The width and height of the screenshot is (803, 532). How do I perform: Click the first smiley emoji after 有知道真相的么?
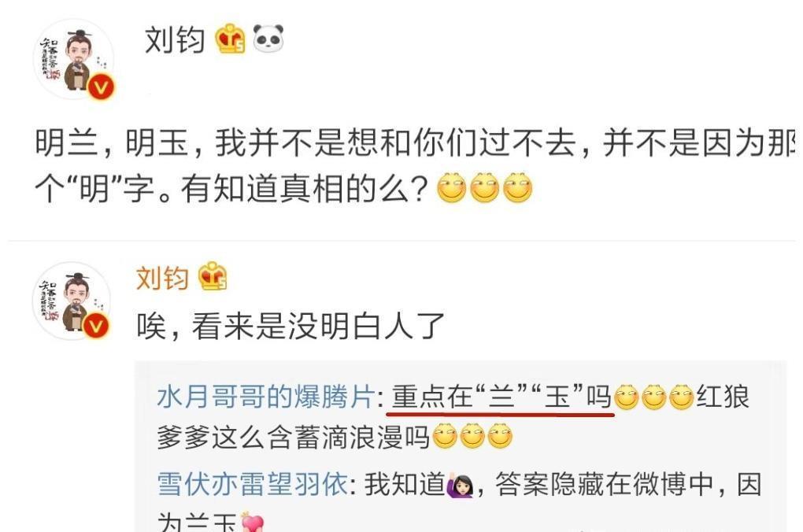pyautogui.click(x=452, y=187)
